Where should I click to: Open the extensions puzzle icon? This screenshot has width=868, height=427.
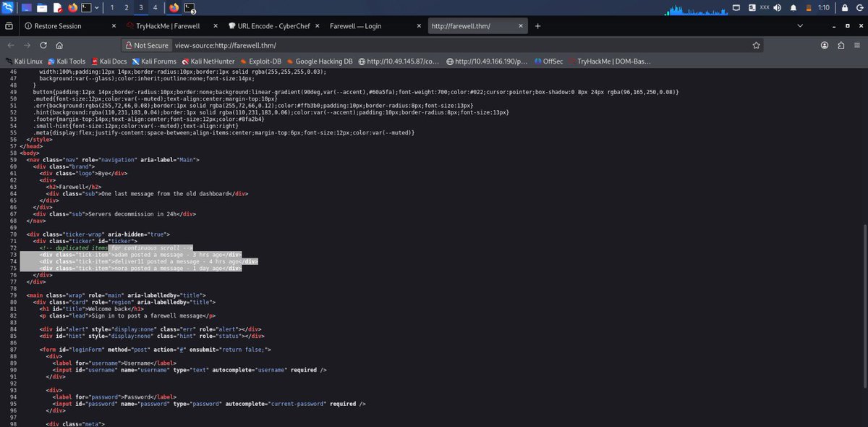tap(841, 45)
